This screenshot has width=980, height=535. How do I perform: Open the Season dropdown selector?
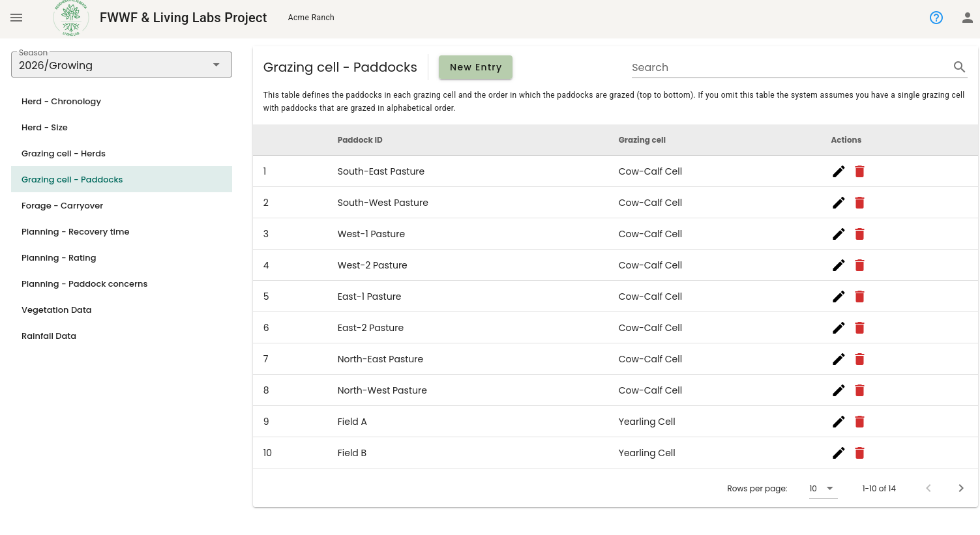pyautogui.click(x=121, y=65)
